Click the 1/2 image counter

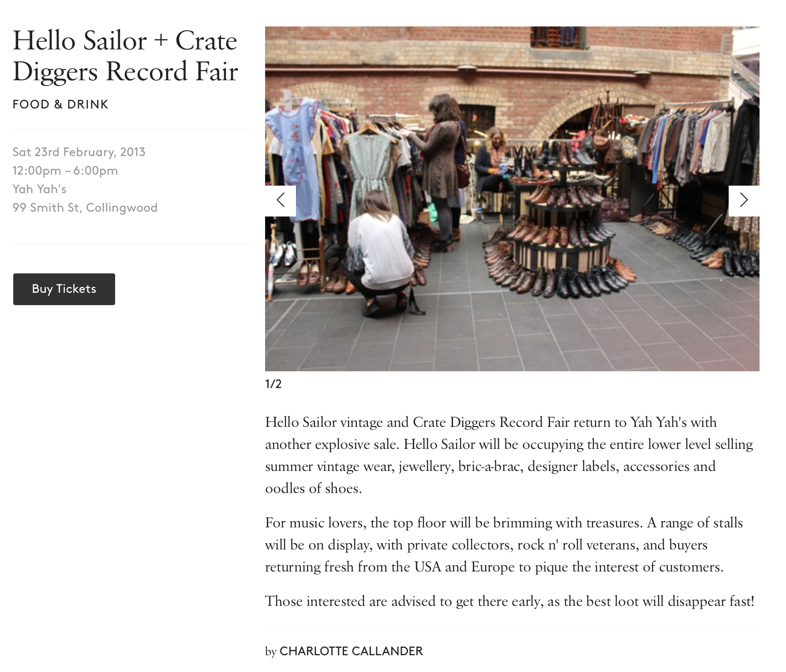[273, 384]
